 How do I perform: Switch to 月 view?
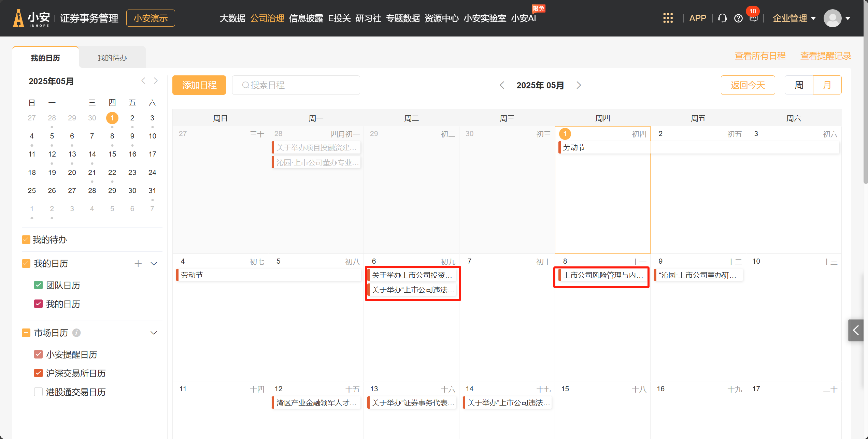point(827,85)
